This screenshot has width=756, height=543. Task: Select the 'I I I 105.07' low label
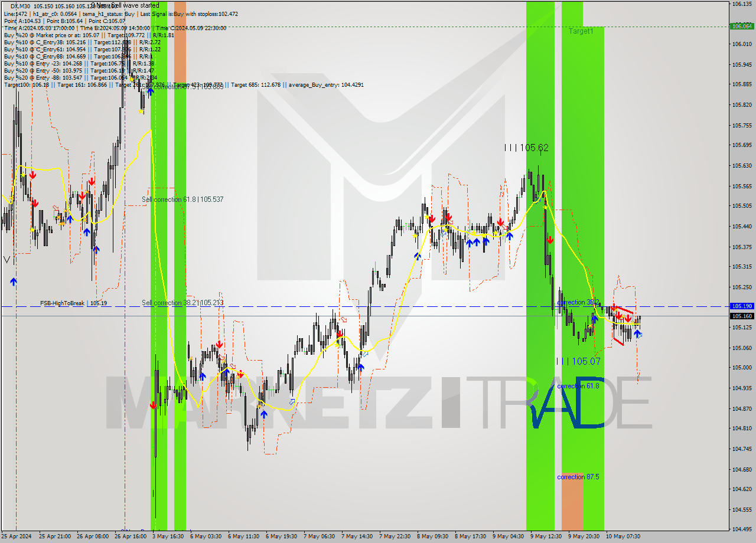click(x=578, y=361)
